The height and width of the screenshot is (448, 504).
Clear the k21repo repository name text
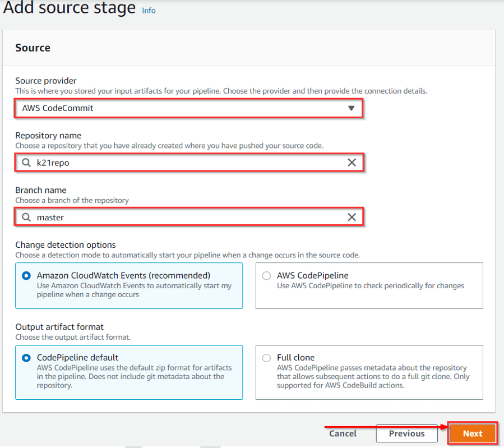pos(352,163)
